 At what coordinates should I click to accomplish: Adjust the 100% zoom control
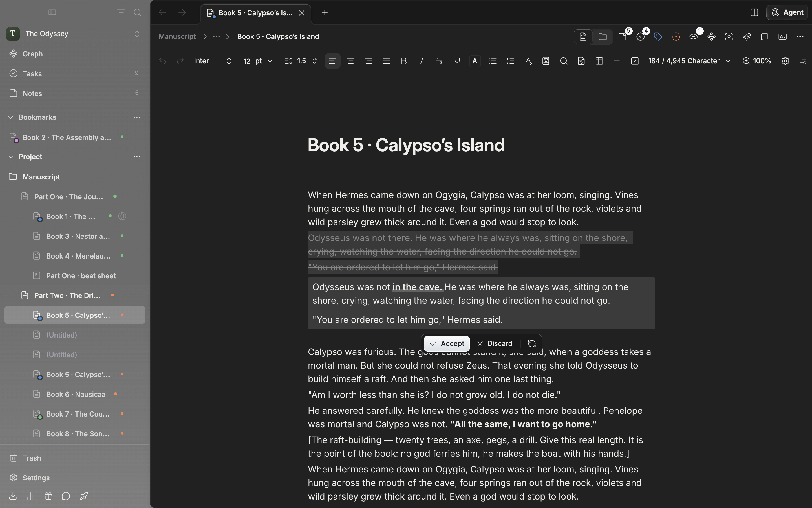(x=757, y=61)
